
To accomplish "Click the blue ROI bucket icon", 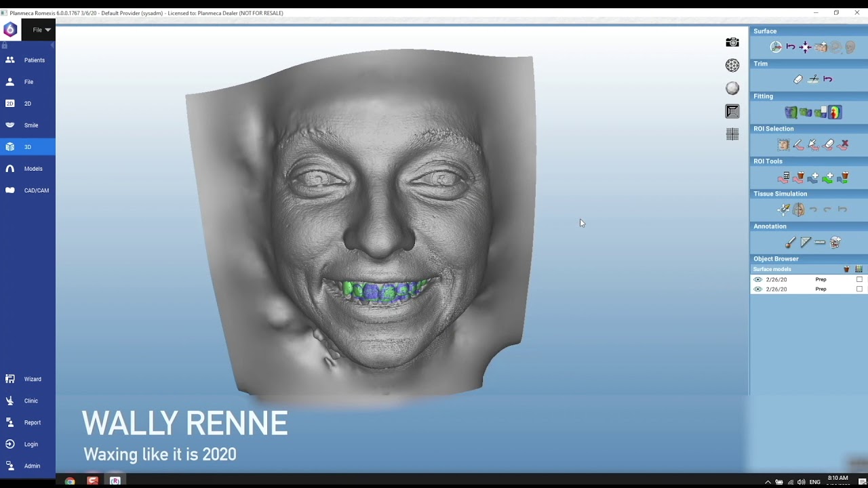I will pyautogui.click(x=843, y=177).
